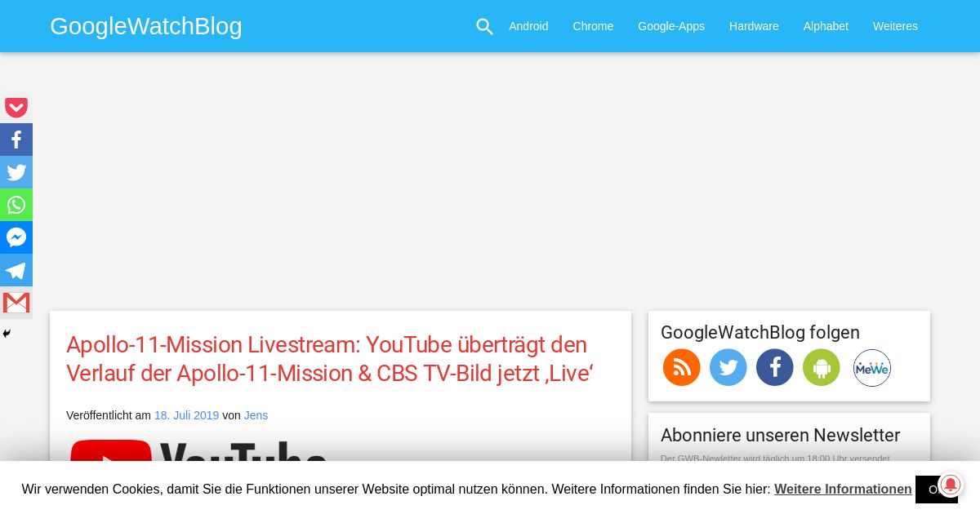Hide the share sidebar arrow
Image resolution: width=980 pixels, height=514 pixels.
7,334
